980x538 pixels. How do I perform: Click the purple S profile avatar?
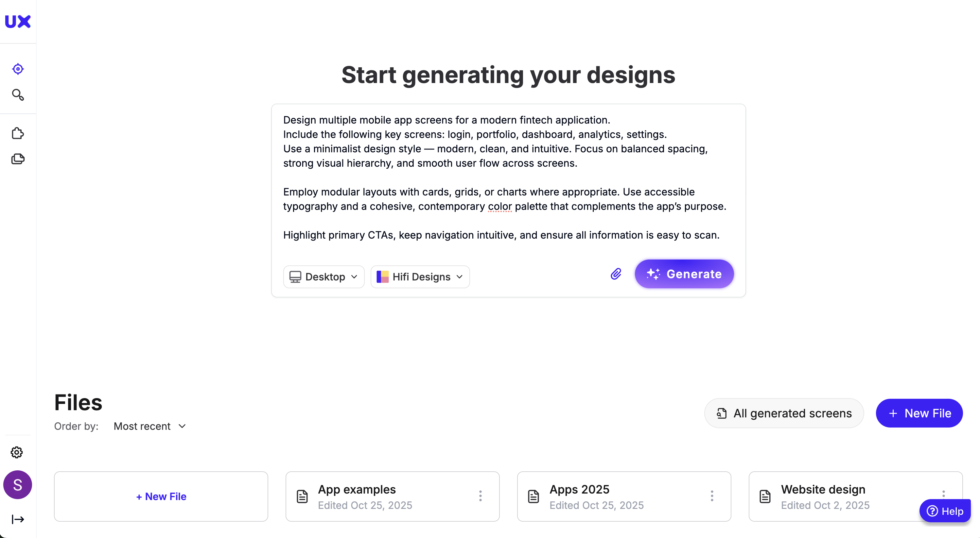pos(18,484)
